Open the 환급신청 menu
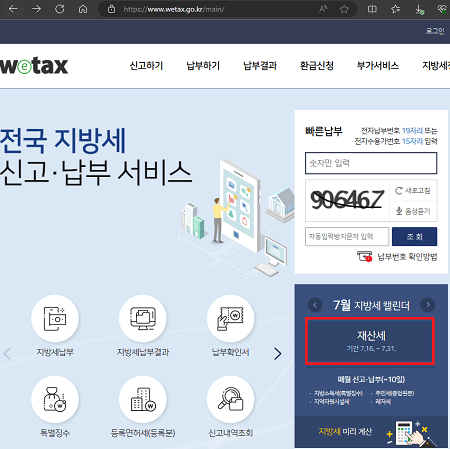This screenshot has width=450, height=449. pyautogui.click(x=317, y=66)
